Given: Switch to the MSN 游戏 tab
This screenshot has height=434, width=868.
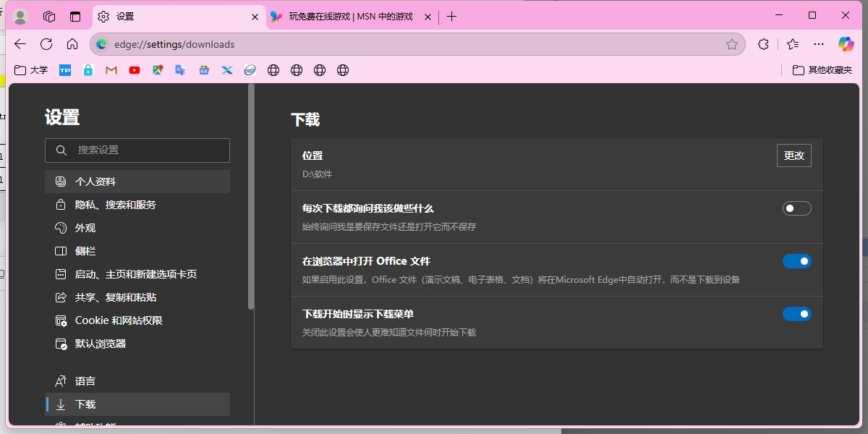Looking at the screenshot, I should [x=344, y=17].
